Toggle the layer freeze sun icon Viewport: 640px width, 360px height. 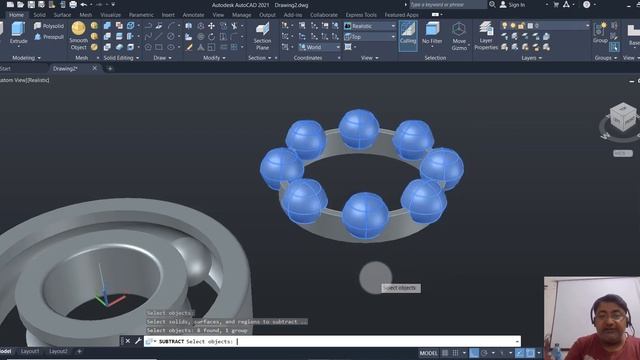click(513, 26)
